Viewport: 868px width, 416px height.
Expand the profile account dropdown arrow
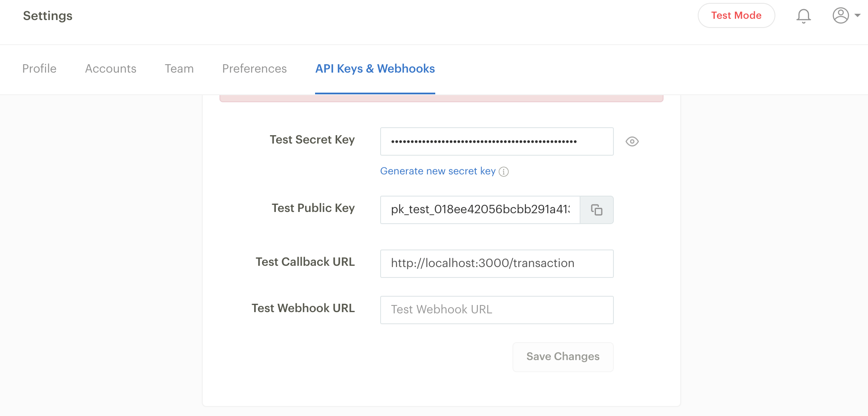click(x=858, y=15)
